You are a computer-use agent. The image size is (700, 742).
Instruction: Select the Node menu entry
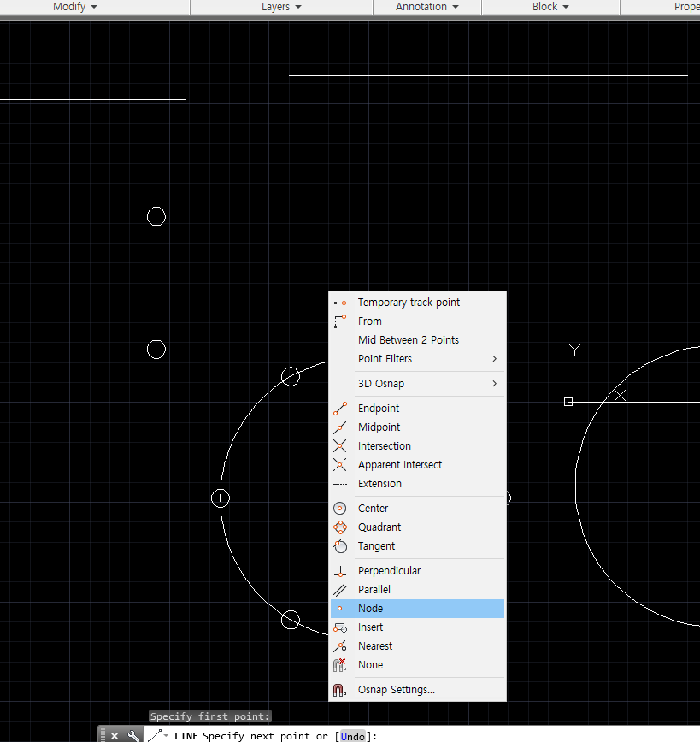click(417, 608)
